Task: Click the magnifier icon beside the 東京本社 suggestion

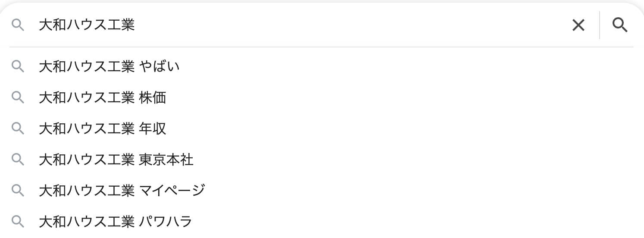Action: pyautogui.click(x=18, y=160)
